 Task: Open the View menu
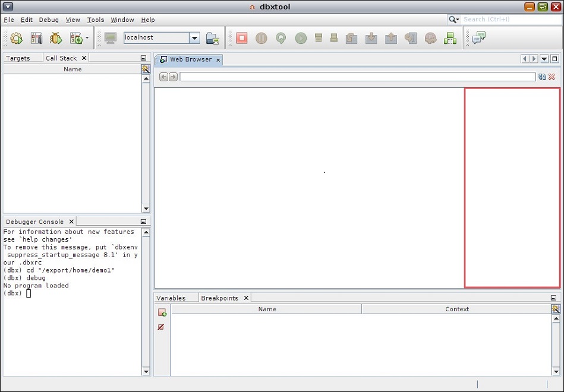pyautogui.click(x=73, y=20)
